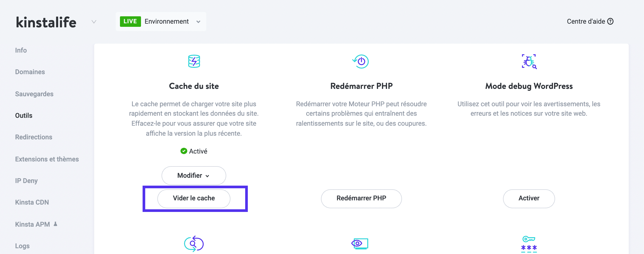Click the site cache database icon
644x254 pixels.
[194, 61]
